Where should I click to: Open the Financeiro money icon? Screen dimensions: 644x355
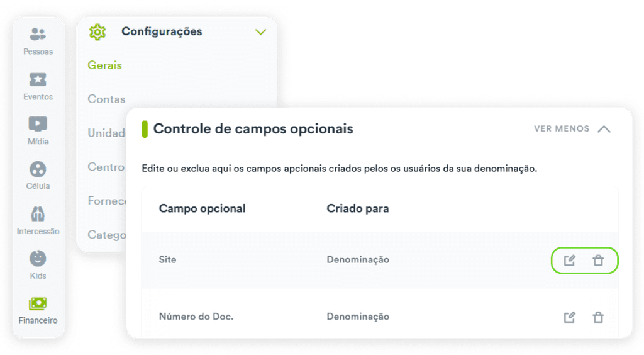click(x=38, y=303)
